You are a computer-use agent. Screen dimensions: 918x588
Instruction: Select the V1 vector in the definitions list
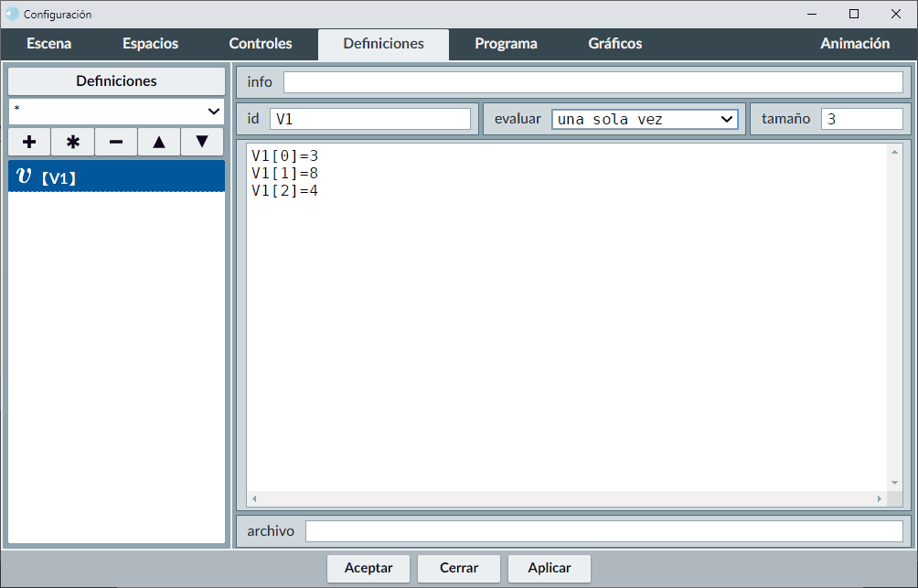(116, 176)
